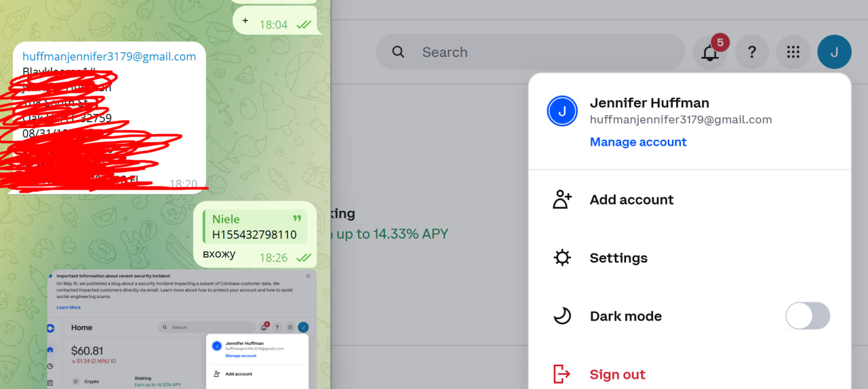Choose Sign out from the menu
This screenshot has width=868, height=389.
(618, 374)
